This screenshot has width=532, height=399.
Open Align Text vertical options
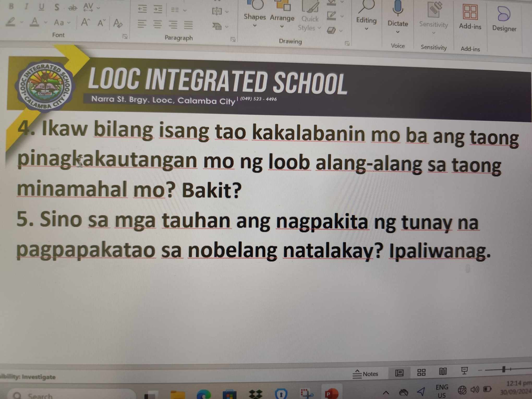point(220,11)
